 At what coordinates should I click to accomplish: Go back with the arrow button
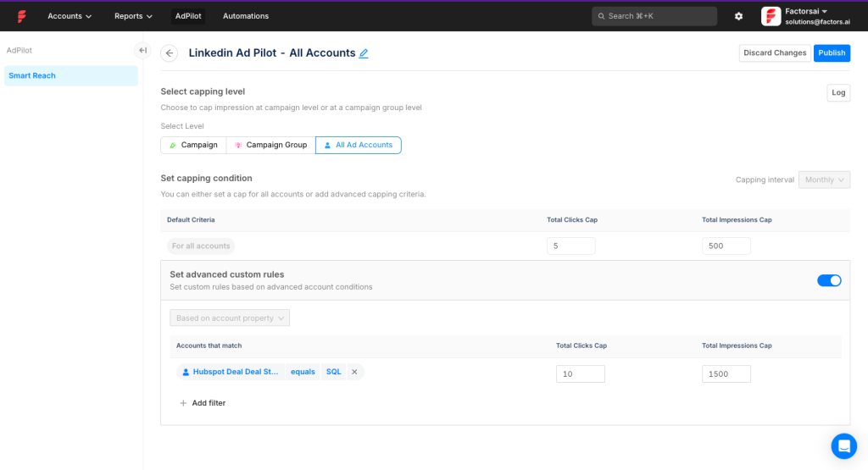coord(170,53)
